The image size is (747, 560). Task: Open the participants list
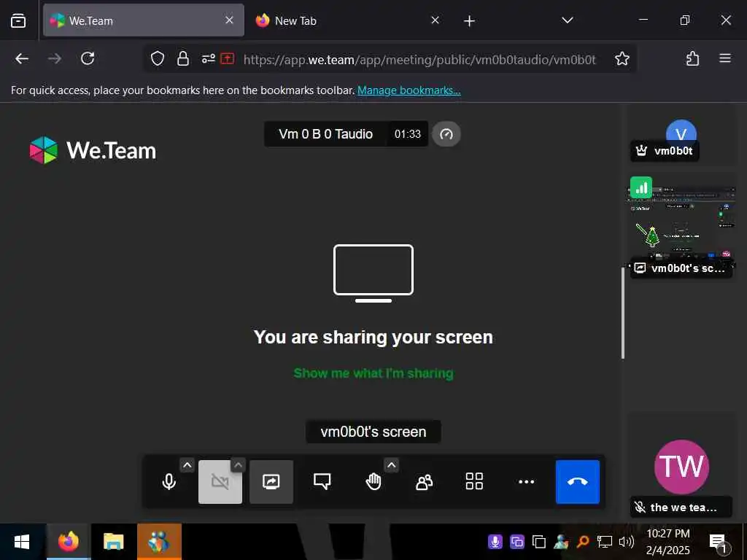click(424, 481)
